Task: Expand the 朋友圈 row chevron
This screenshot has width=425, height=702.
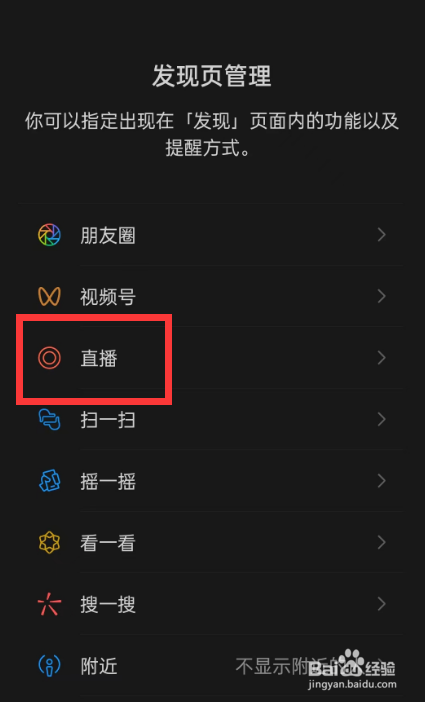Action: (x=382, y=235)
